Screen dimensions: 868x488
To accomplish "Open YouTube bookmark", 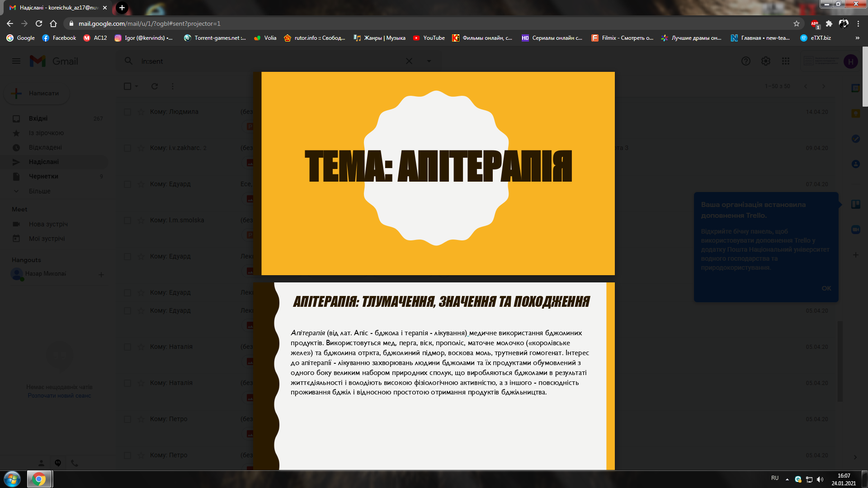I will tap(429, 38).
